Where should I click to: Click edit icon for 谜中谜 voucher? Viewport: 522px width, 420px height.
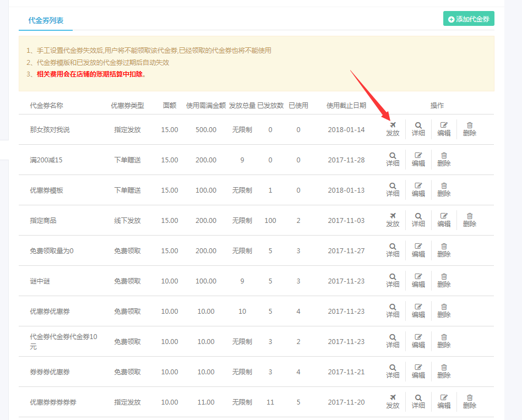coord(418,280)
